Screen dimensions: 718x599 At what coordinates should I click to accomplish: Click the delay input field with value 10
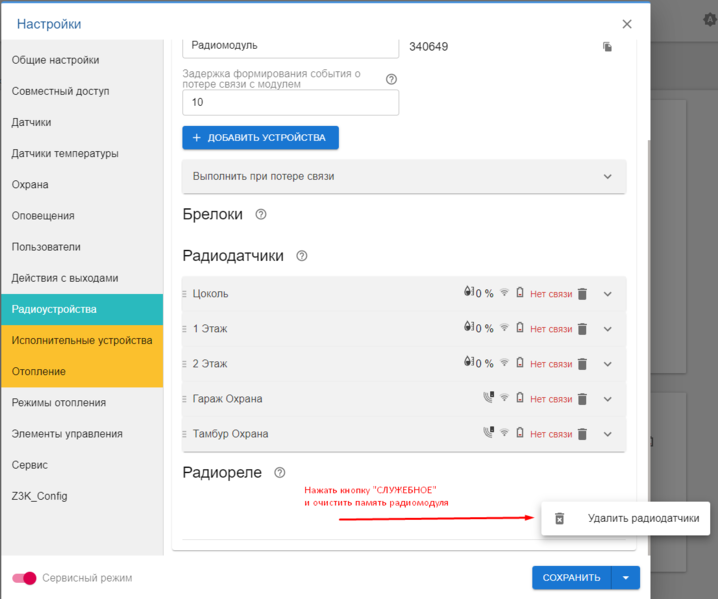290,103
